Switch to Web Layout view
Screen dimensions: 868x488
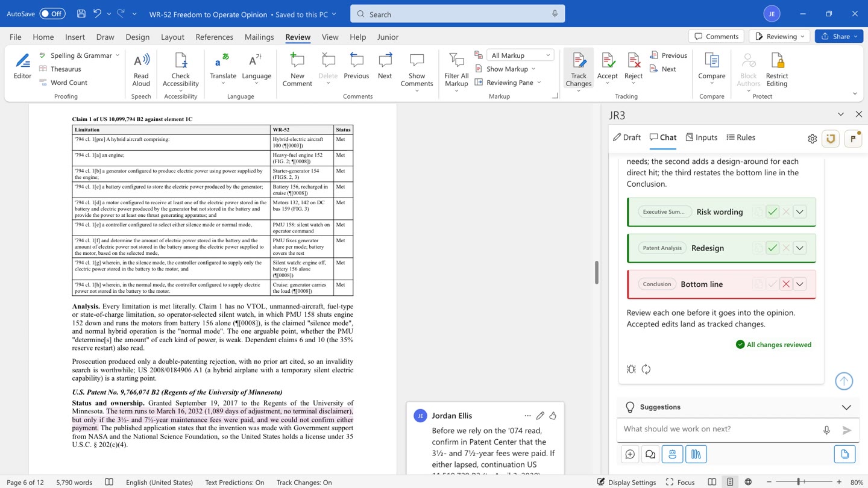point(748,482)
